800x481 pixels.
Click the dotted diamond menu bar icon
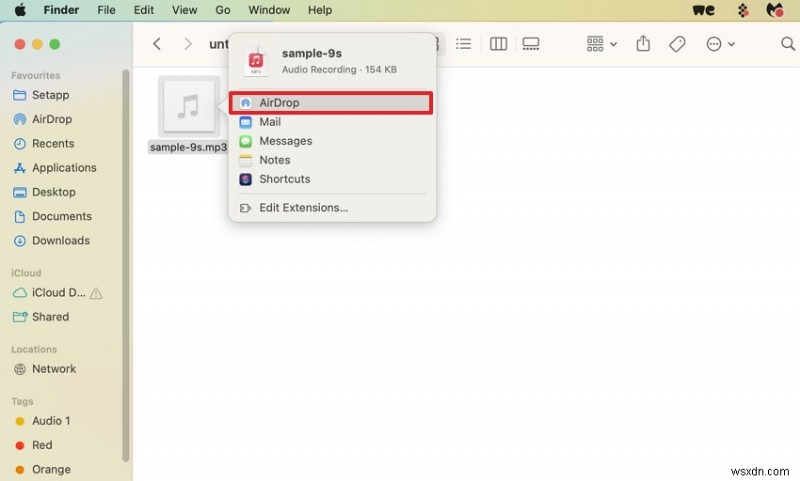coord(743,10)
